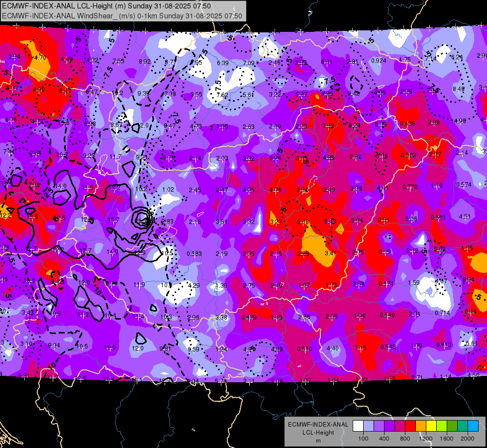The width and height of the screenshot is (487, 448).
Task: Pick the lime green legend swatch
Action: point(442,426)
